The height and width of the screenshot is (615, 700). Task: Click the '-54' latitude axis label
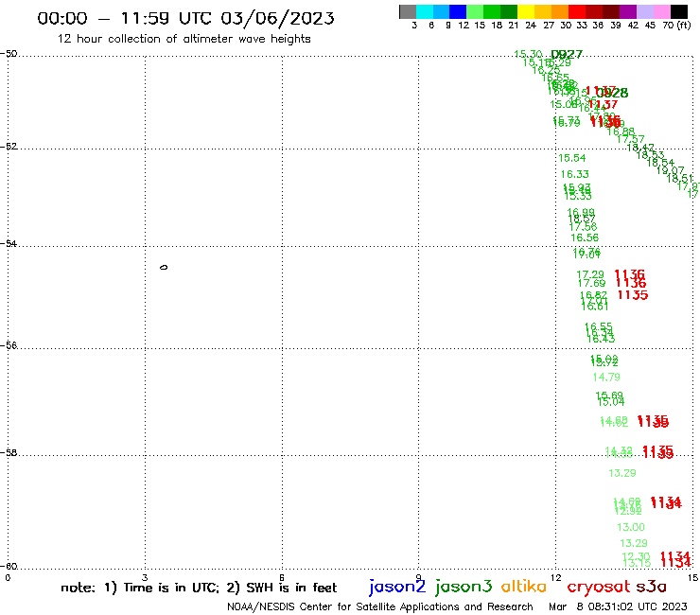(x=9, y=243)
